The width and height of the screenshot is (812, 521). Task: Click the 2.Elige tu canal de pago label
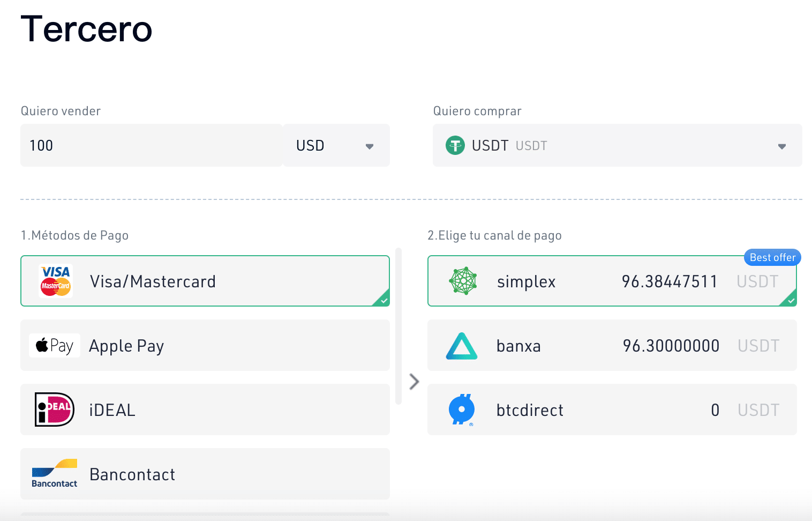pos(494,235)
